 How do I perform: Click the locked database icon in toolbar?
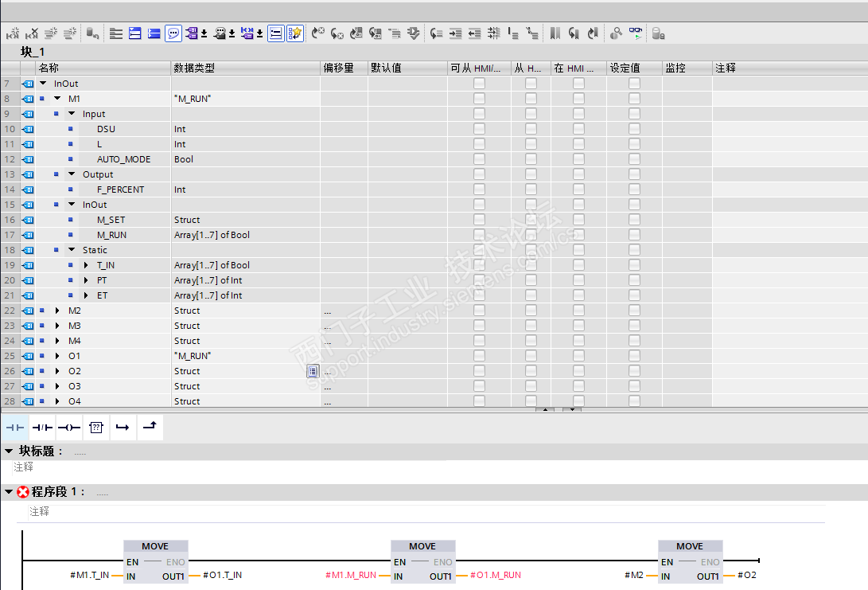coord(658,33)
